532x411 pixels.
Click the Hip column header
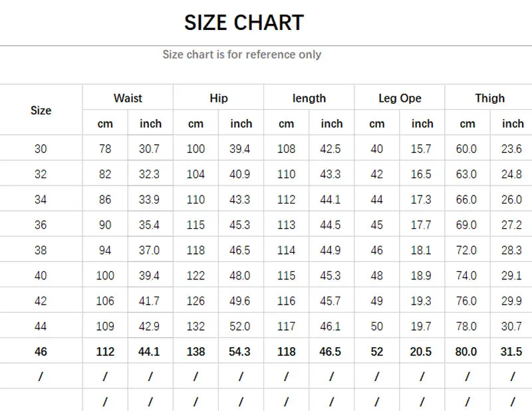coord(218,98)
